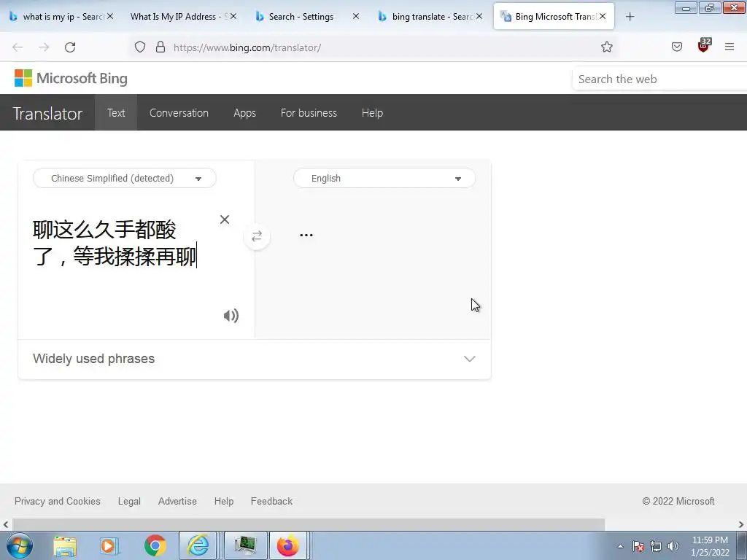Open the Apps menu item
Viewport: 747px width, 560px height.
[x=244, y=113]
